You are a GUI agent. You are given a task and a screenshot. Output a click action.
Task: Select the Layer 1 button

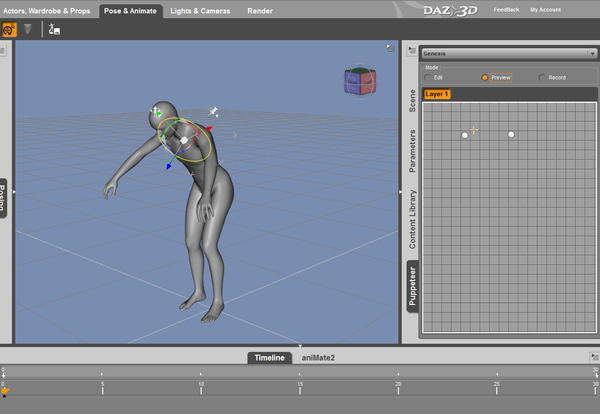[x=437, y=94]
